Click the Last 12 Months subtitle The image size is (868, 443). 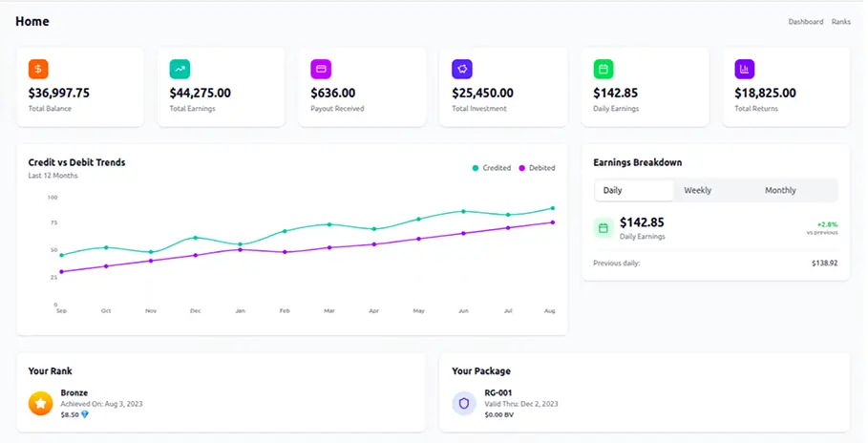pyautogui.click(x=53, y=176)
